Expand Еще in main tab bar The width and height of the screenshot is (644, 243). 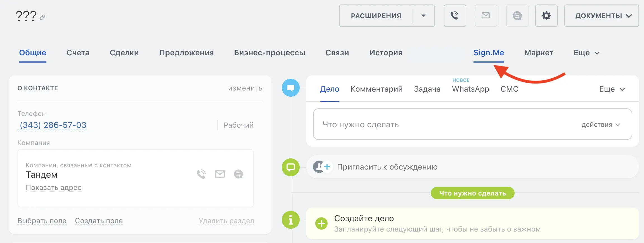coord(586,53)
